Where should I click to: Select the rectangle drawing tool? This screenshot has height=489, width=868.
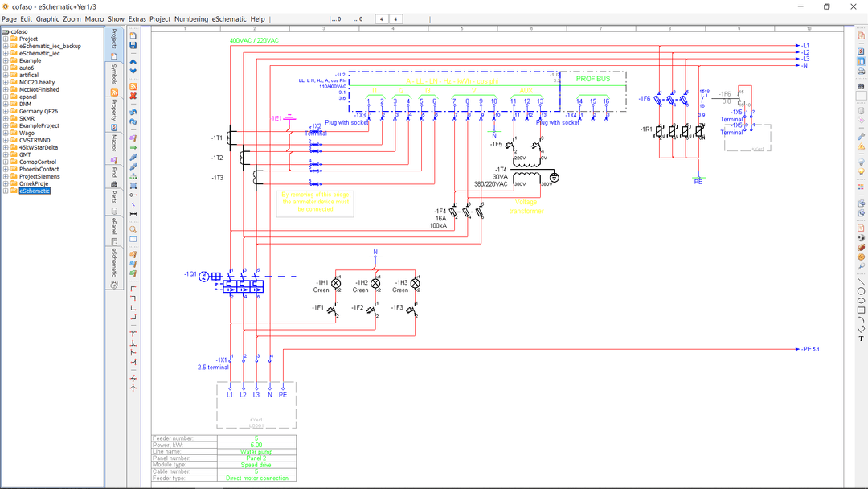click(x=861, y=310)
